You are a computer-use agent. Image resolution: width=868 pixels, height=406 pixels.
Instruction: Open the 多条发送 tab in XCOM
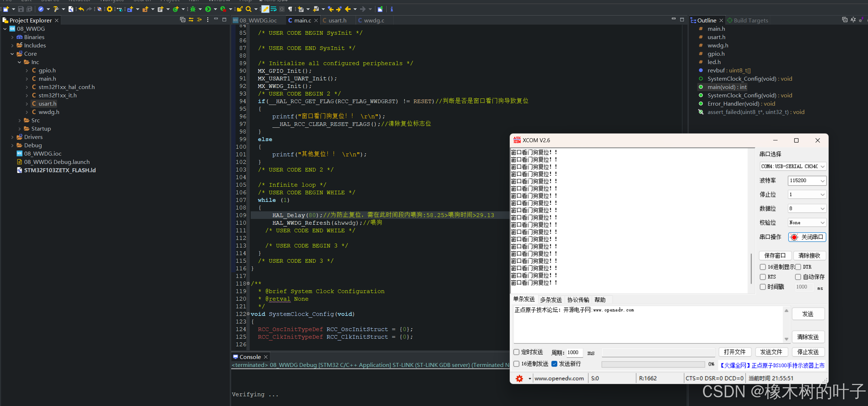point(551,300)
